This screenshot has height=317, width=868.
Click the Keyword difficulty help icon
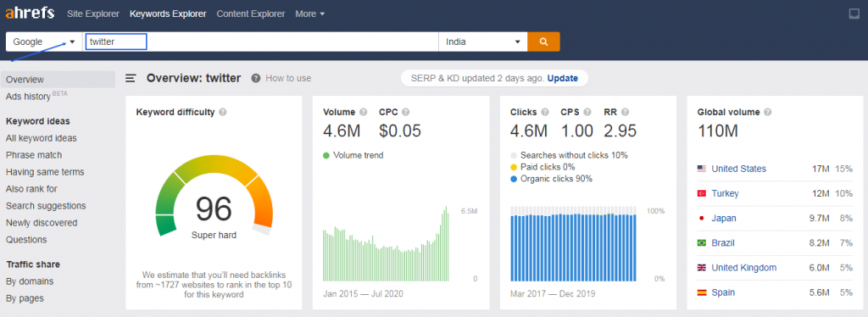point(223,112)
